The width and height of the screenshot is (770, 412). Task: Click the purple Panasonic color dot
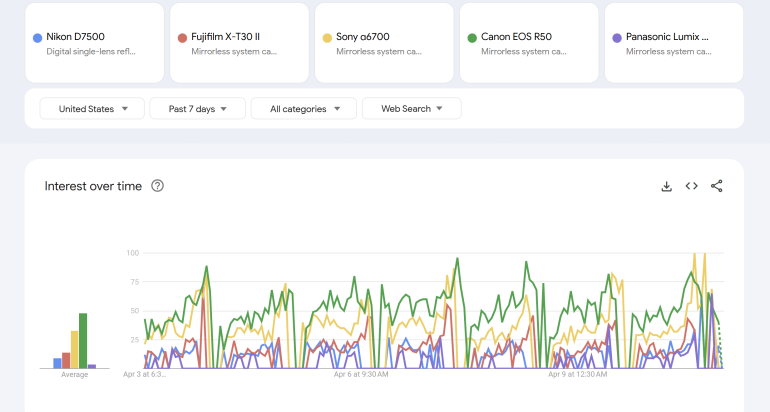(x=616, y=38)
